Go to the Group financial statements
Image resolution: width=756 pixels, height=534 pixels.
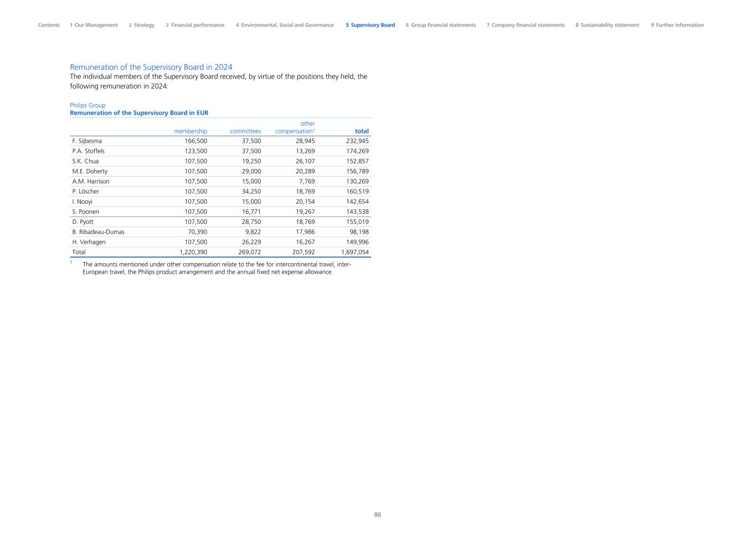click(440, 25)
